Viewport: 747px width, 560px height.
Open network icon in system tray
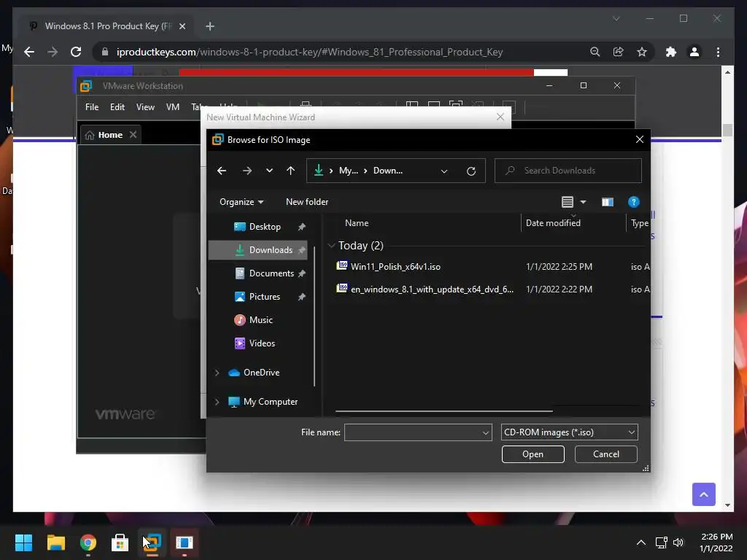tap(661, 542)
